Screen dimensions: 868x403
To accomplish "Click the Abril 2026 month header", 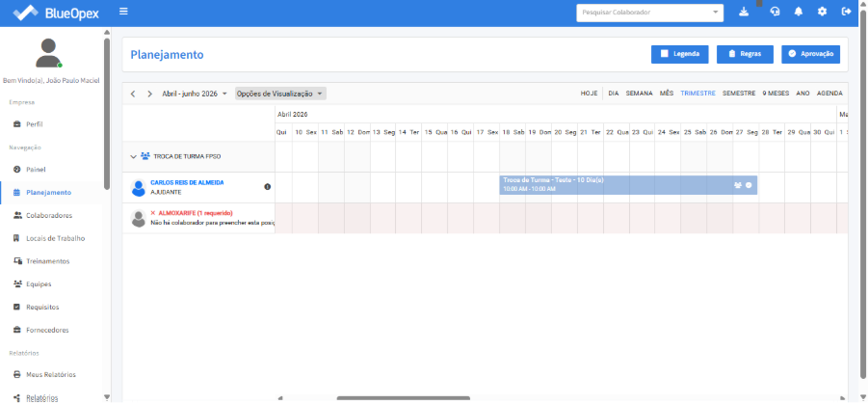I will pos(292,114).
